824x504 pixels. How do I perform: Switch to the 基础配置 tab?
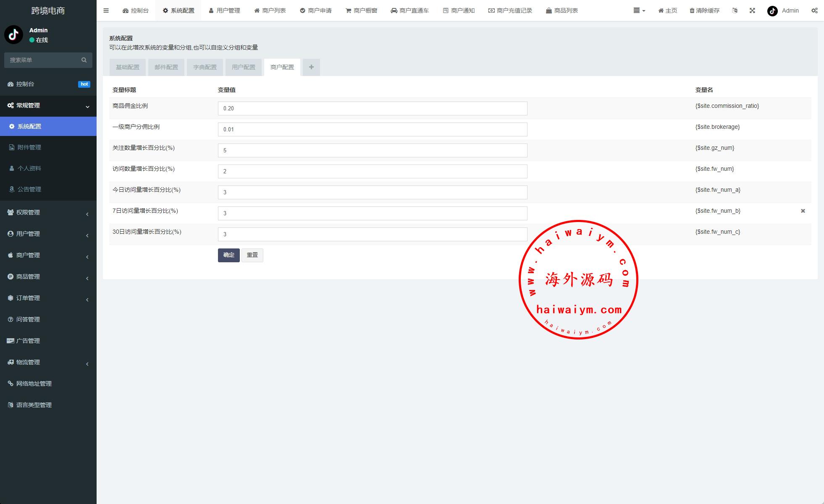tap(128, 67)
